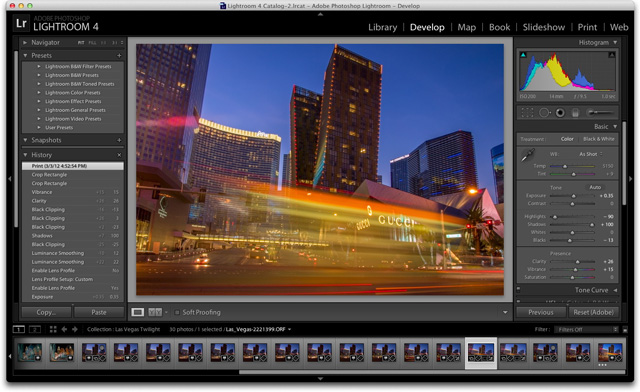Toggle highlight clipping indicator in histogram
This screenshot has height=392, width=640.
click(611, 54)
